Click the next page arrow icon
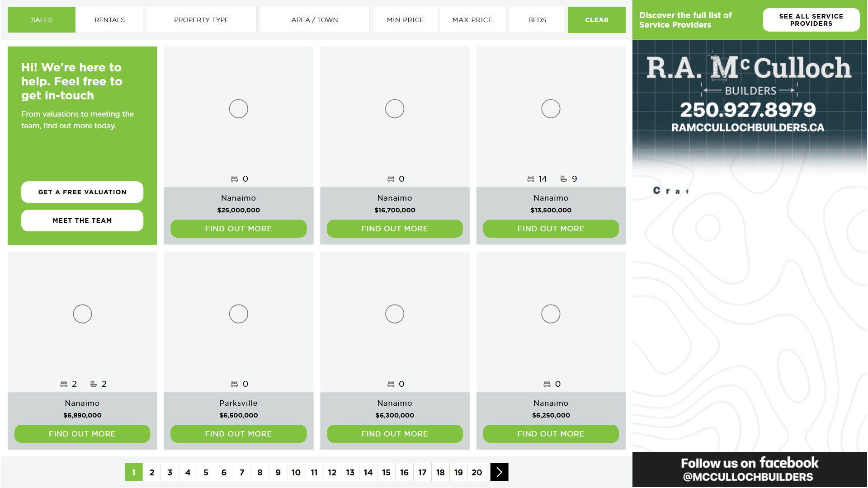The width and height of the screenshot is (868, 488). click(x=499, y=472)
